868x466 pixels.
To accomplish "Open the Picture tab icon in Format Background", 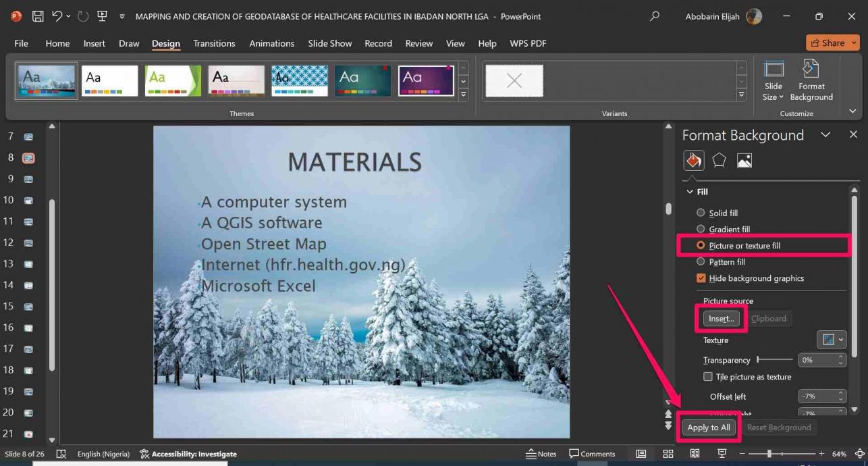I will [x=744, y=161].
